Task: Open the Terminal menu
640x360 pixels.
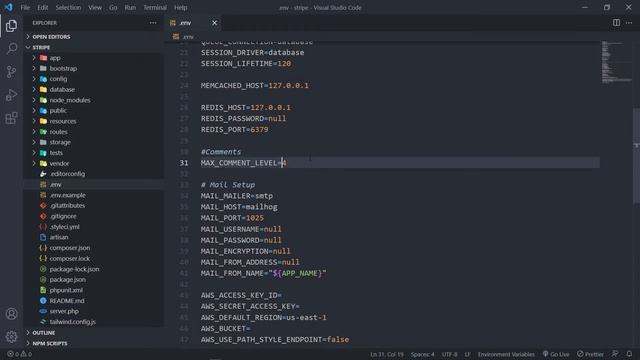Action: coord(155,7)
